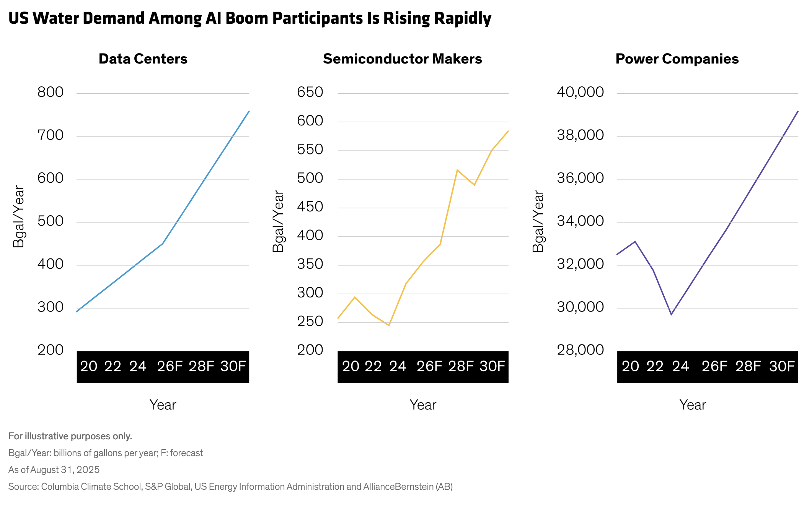Click the Semiconductor Makers chart title
812x510 pixels.
click(x=402, y=59)
